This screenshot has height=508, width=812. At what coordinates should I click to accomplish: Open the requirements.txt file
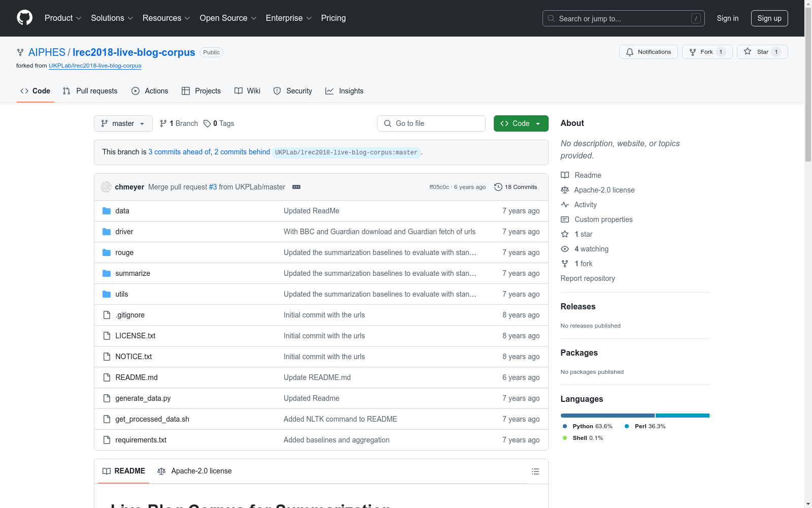141,440
